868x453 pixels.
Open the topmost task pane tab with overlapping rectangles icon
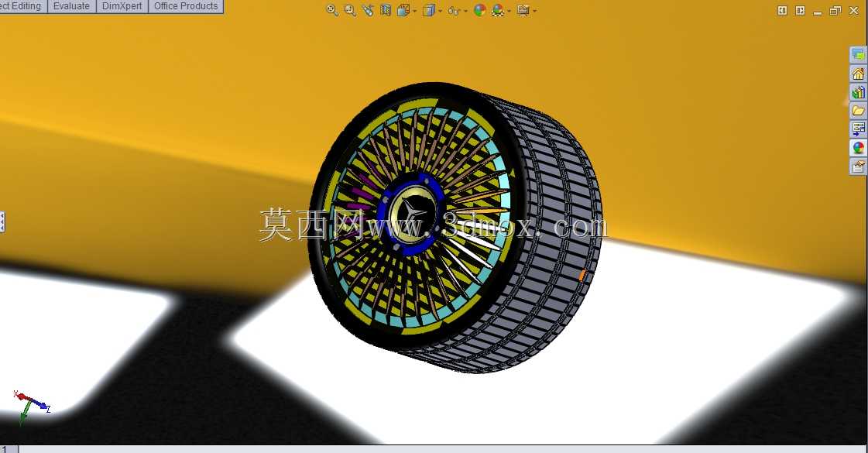[858, 55]
